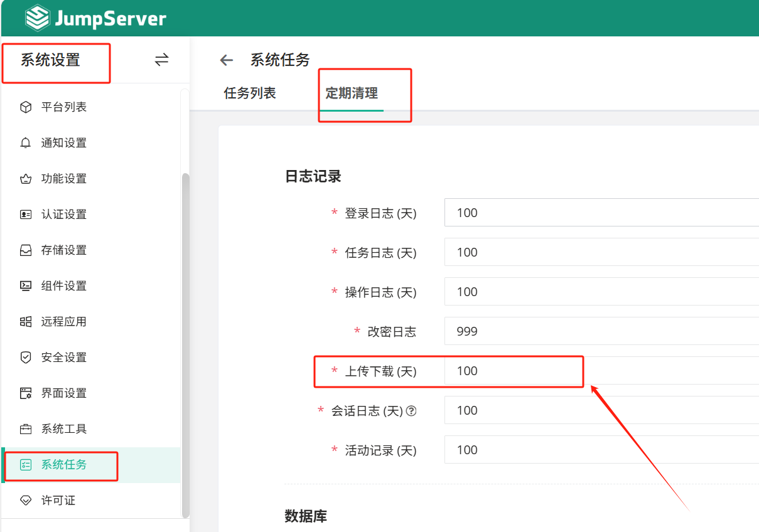The image size is (759, 532).
Task: Click the 登录日志 (天) input field
Action: point(601,213)
